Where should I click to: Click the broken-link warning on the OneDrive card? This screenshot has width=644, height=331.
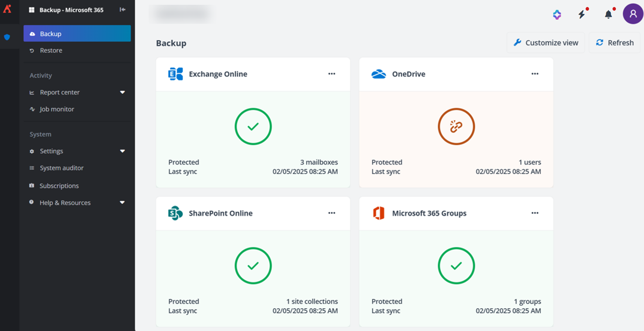[x=456, y=126]
